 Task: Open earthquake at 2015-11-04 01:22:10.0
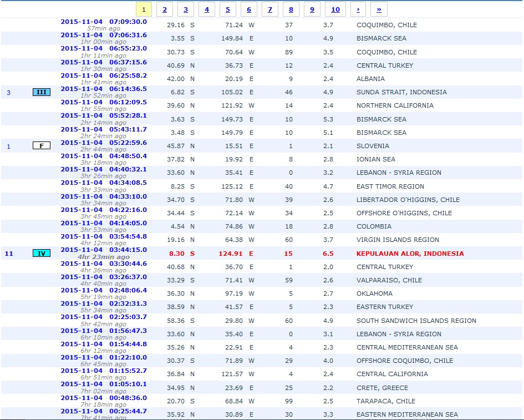tap(104, 358)
